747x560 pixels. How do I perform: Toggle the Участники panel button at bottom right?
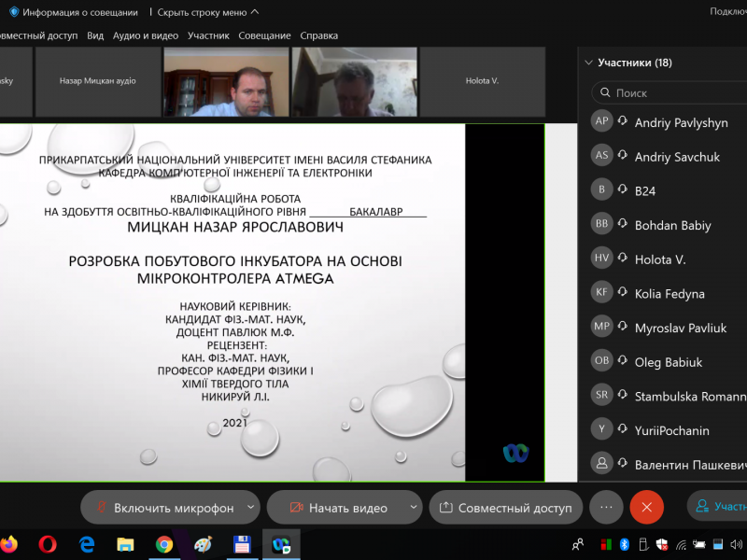coord(719,507)
